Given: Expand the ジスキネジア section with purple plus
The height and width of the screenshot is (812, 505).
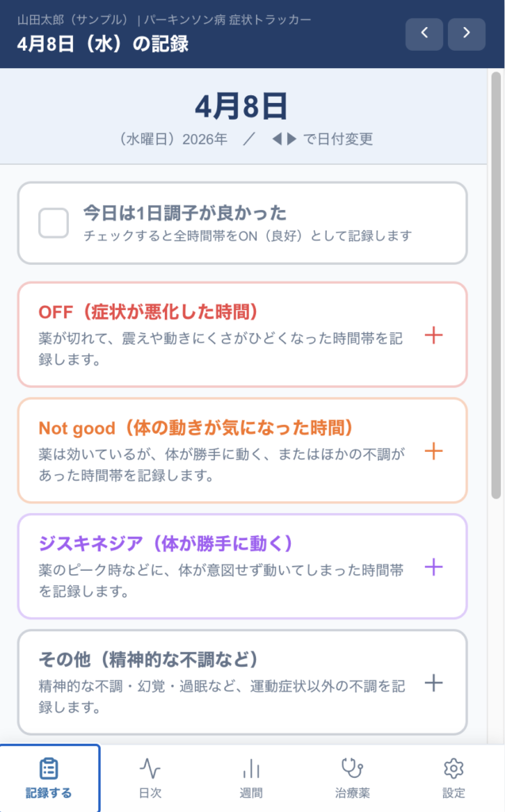Looking at the screenshot, I should click(x=434, y=567).
